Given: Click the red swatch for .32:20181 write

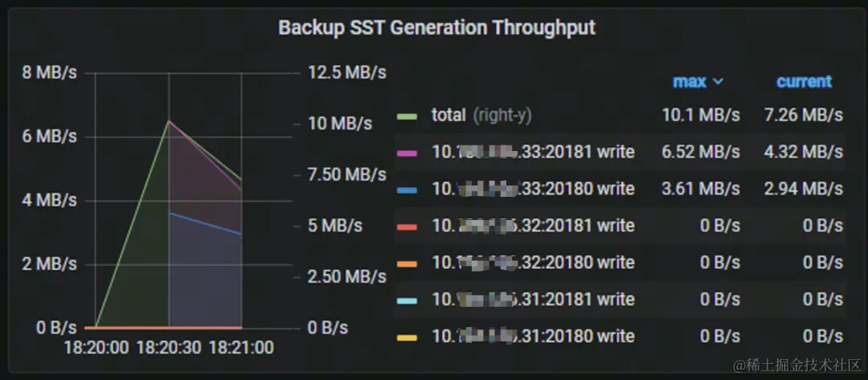Looking at the screenshot, I should pos(407,227).
